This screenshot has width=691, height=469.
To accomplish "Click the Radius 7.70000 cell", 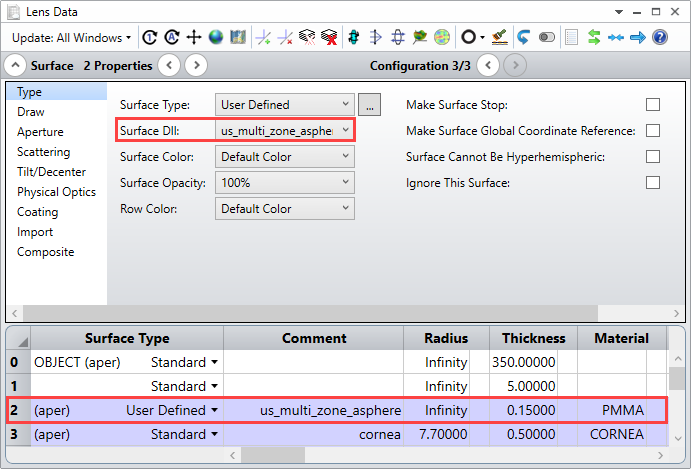I will [436, 435].
